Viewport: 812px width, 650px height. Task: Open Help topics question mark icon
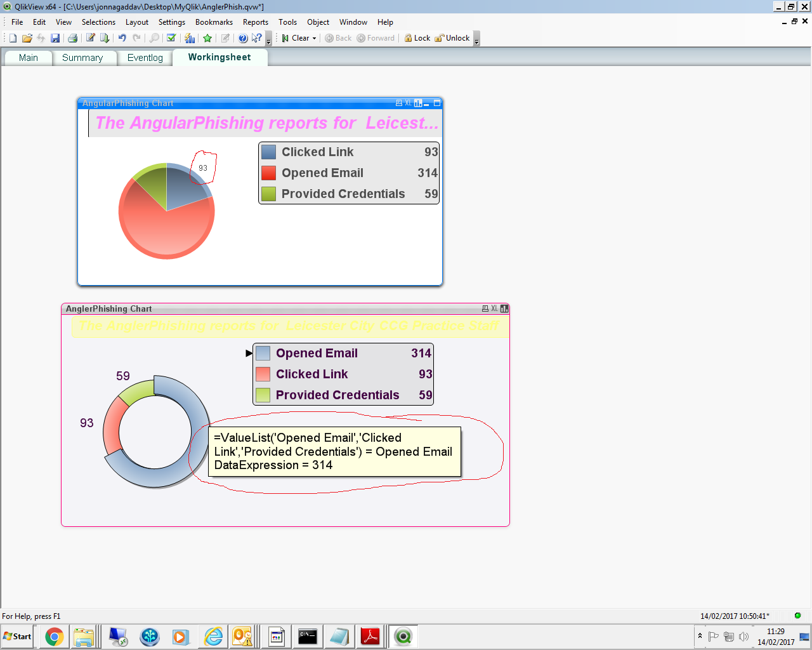pos(243,38)
